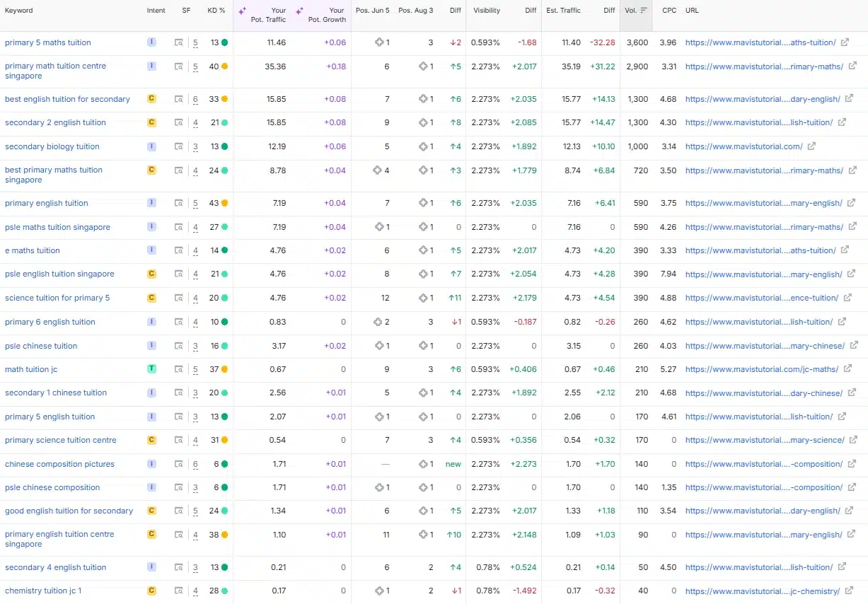The height and width of the screenshot is (604, 868).
Task: Open keyword link e maths tuition
Action: pos(33,250)
